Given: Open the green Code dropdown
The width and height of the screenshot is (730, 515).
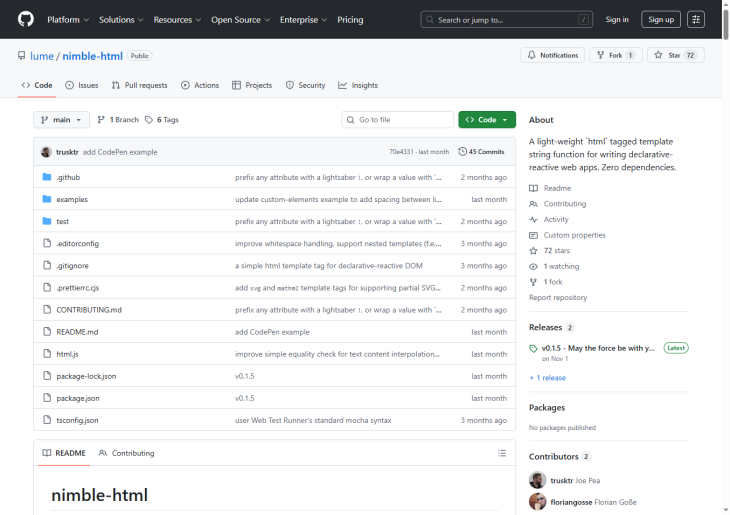Looking at the screenshot, I should tap(487, 120).
